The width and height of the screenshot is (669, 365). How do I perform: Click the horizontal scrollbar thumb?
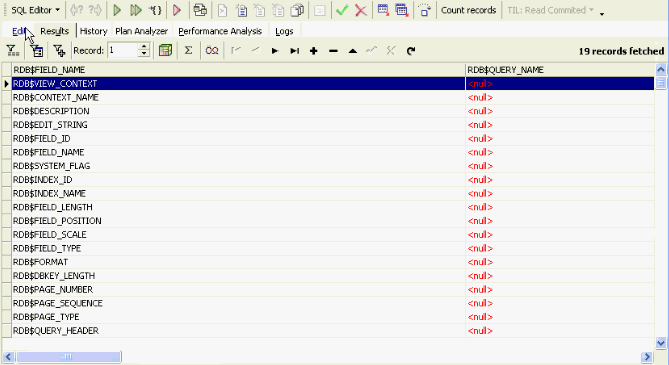(68, 356)
